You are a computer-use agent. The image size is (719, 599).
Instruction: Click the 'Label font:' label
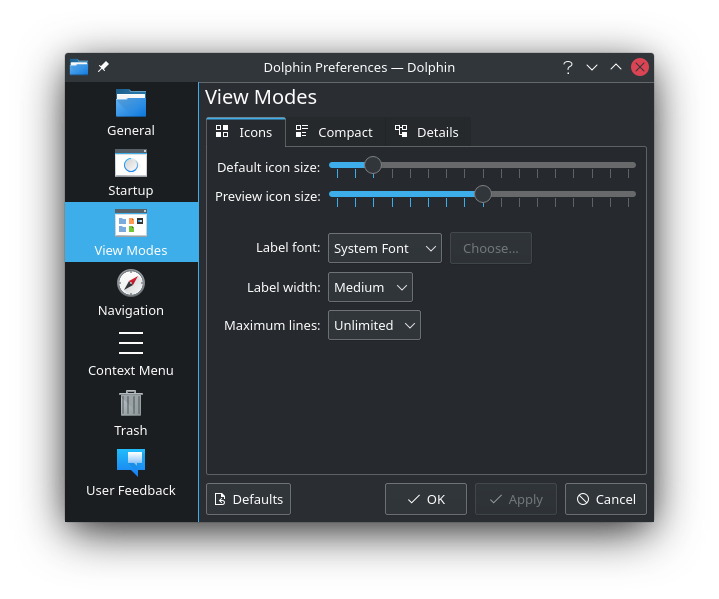coord(288,248)
